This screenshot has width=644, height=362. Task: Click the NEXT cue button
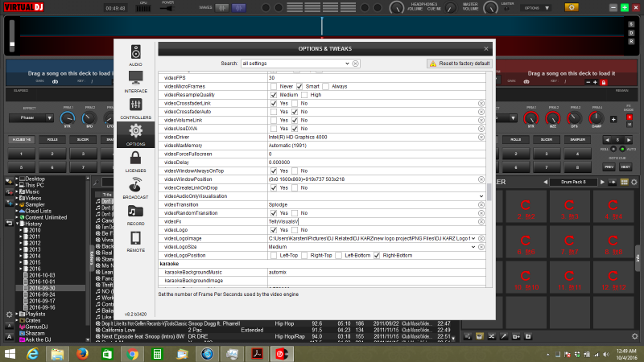coord(625,167)
